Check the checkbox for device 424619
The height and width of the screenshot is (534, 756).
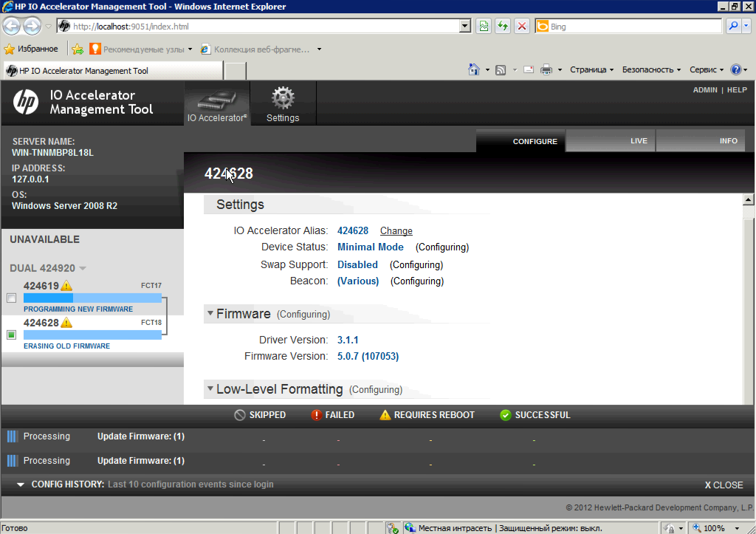click(x=12, y=298)
